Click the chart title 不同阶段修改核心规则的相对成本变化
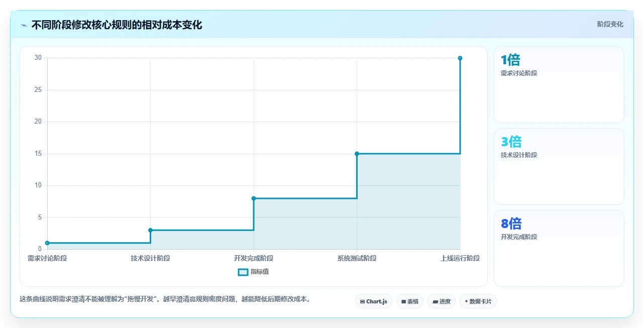 pyautogui.click(x=117, y=25)
